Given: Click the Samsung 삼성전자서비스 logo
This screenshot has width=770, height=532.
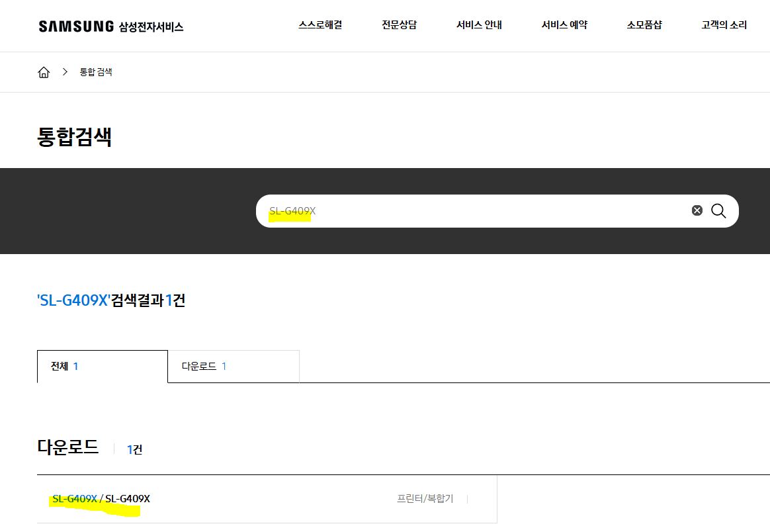Looking at the screenshot, I should coord(111,26).
